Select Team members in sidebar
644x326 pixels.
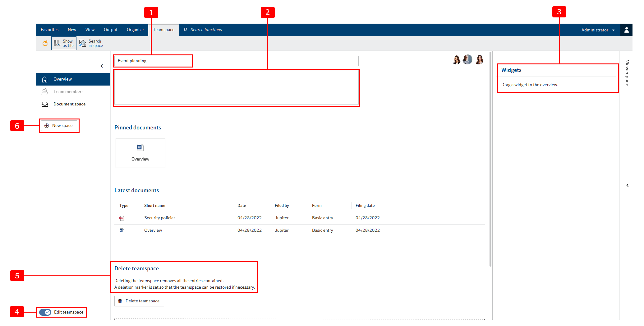coord(68,92)
